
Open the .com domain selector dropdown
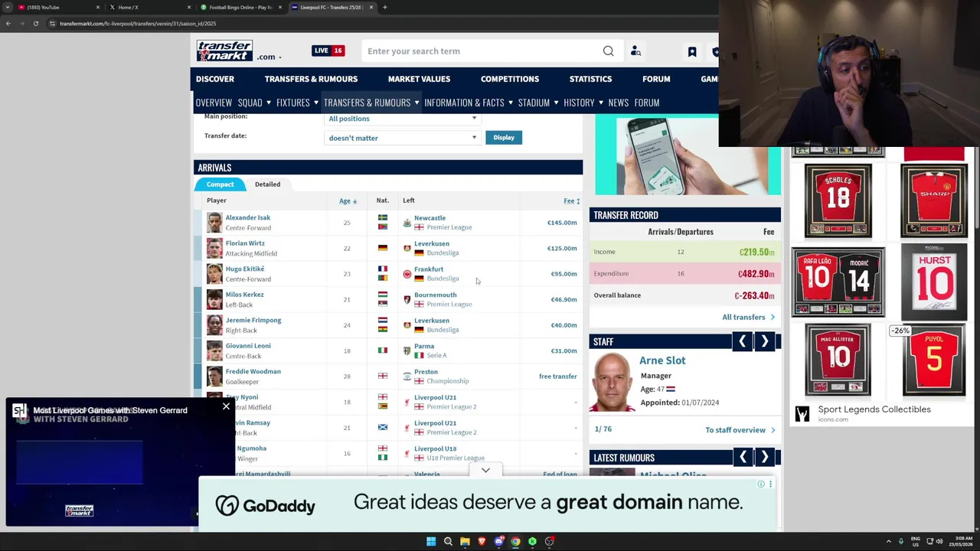click(269, 57)
